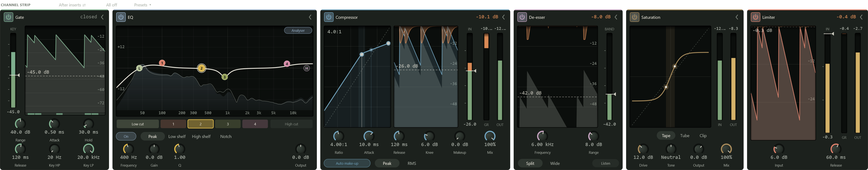Choose the Notch filter type
The width and height of the screenshot is (868, 170).
pos(226,136)
